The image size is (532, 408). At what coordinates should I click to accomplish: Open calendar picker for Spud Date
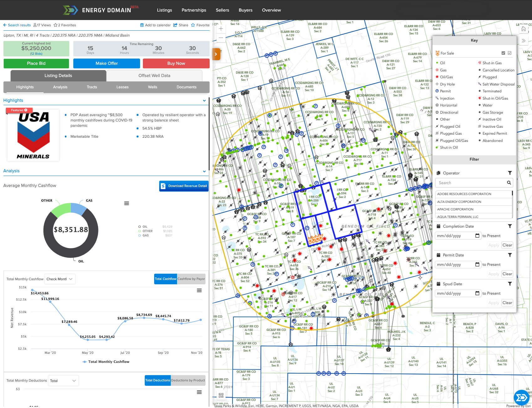pyautogui.click(x=477, y=293)
